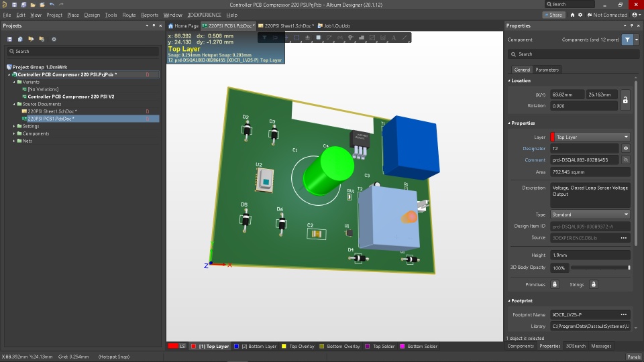The width and height of the screenshot is (644, 362).
Task: Click the Share button
Action: (x=553, y=15)
